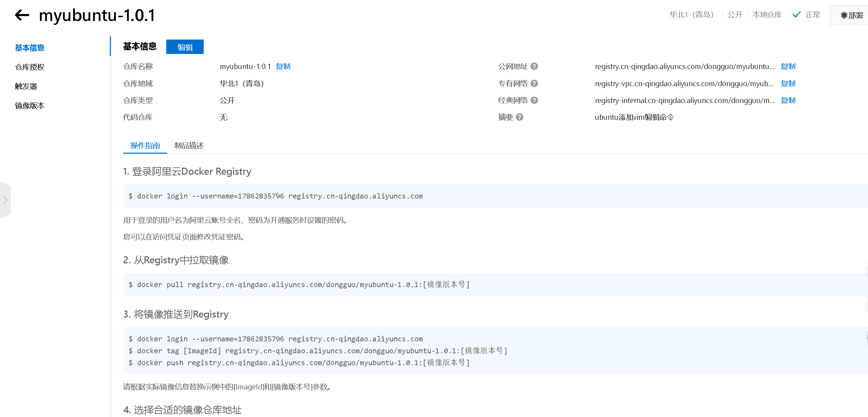The width and height of the screenshot is (868, 417).
Task: Click the help icon next to 经典网络
Action: click(x=534, y=100)
